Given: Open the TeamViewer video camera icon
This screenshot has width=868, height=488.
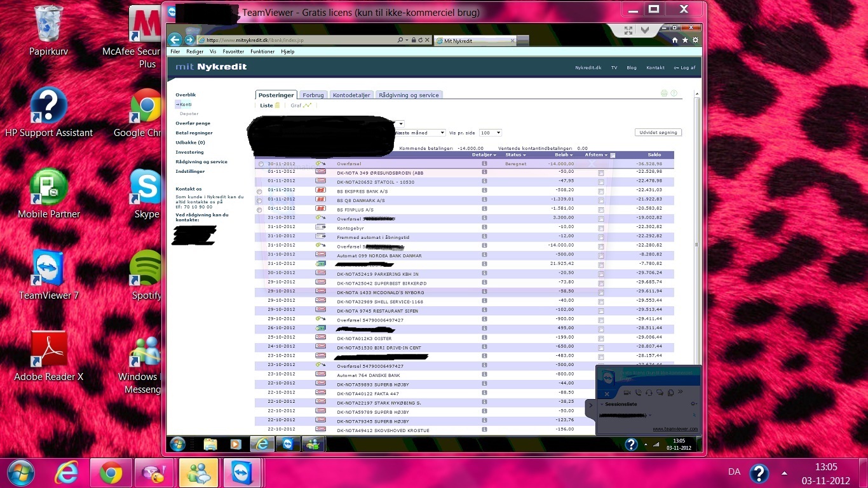Looking at the screenshot, I should click(627, 393).
